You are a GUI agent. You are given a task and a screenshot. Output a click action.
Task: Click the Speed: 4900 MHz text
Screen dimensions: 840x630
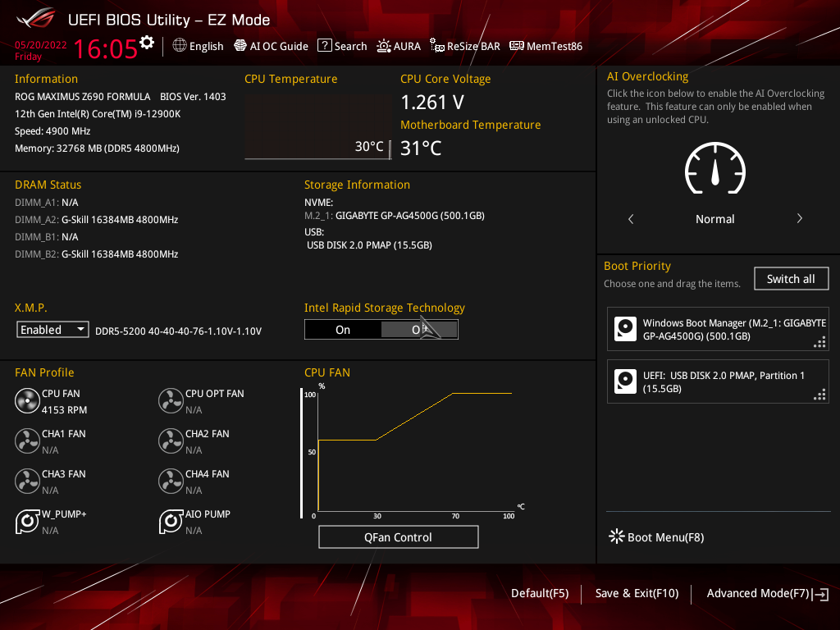tap(52, 130)
